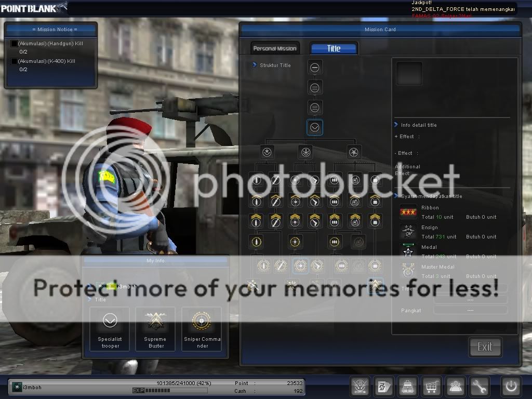Select the gold-ring crosshair title icon
532x399 pixels.
click(295, 242)
